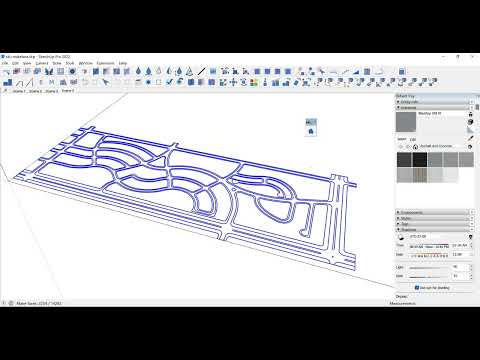
Task: Select the black arrow cursor icon
Action: 105,82
